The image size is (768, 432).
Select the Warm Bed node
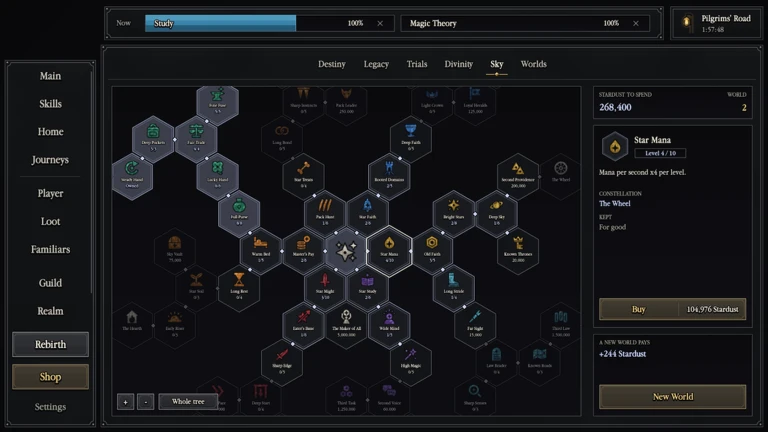[261, 251]
